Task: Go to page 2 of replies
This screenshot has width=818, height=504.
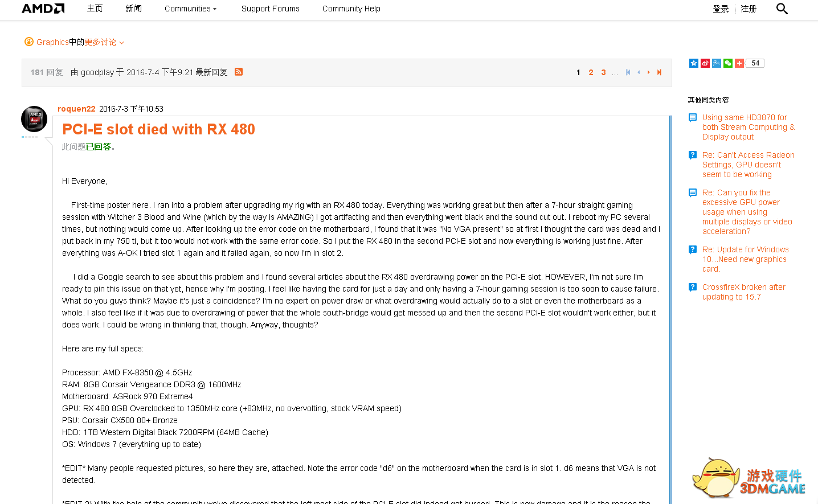Action: click(591, 72)
